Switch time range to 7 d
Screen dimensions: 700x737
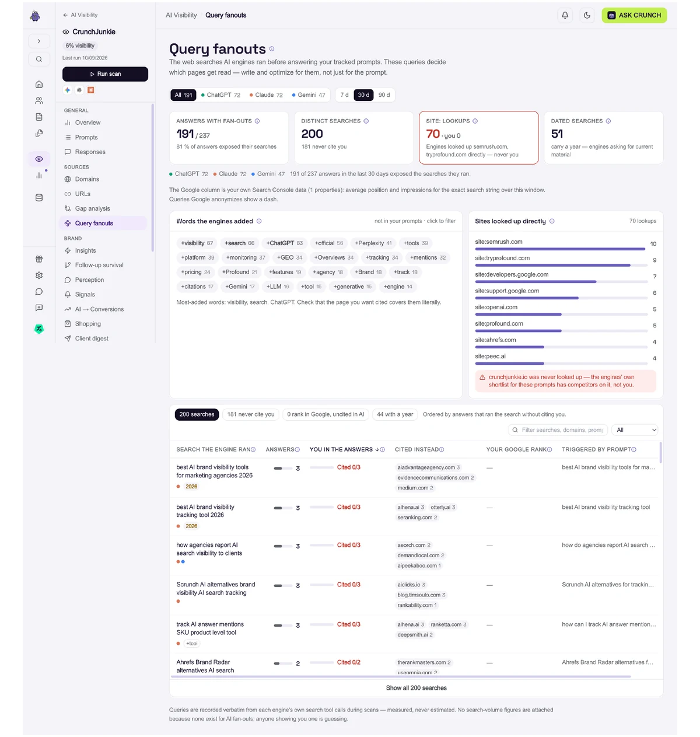(345, 95)
